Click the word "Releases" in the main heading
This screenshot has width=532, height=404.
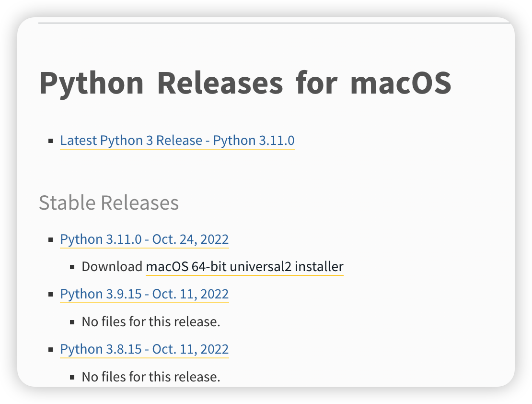(x=220, y=82)
